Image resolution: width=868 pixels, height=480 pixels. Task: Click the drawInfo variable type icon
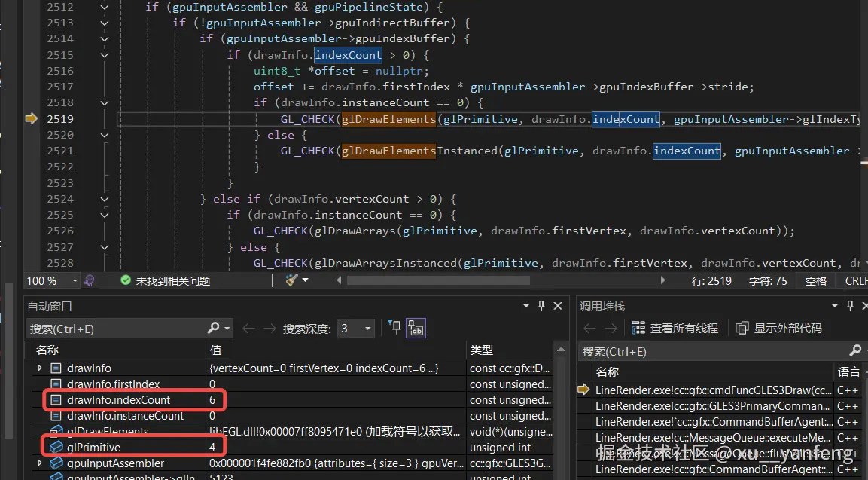click(x=56, y=368)
